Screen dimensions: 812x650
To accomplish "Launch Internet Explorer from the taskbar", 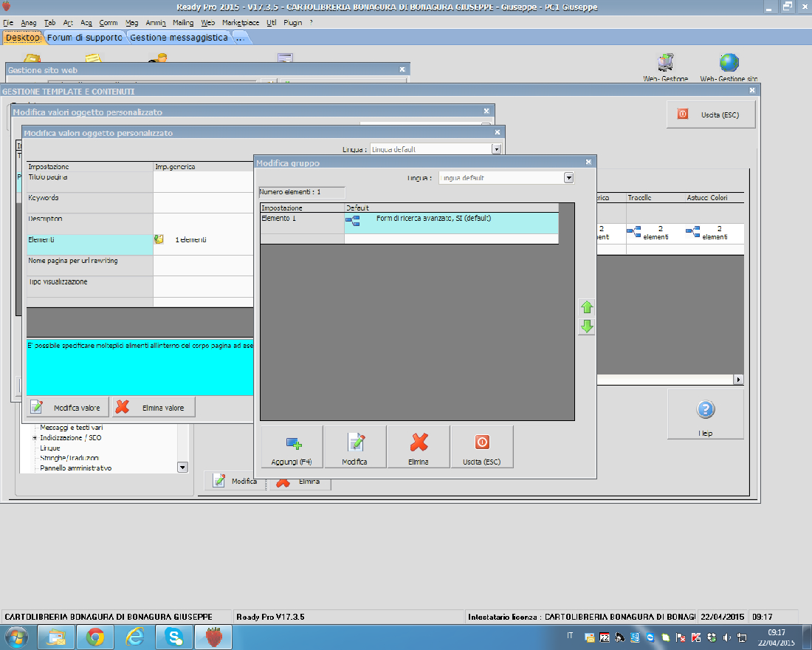I will tap(134, 637).
